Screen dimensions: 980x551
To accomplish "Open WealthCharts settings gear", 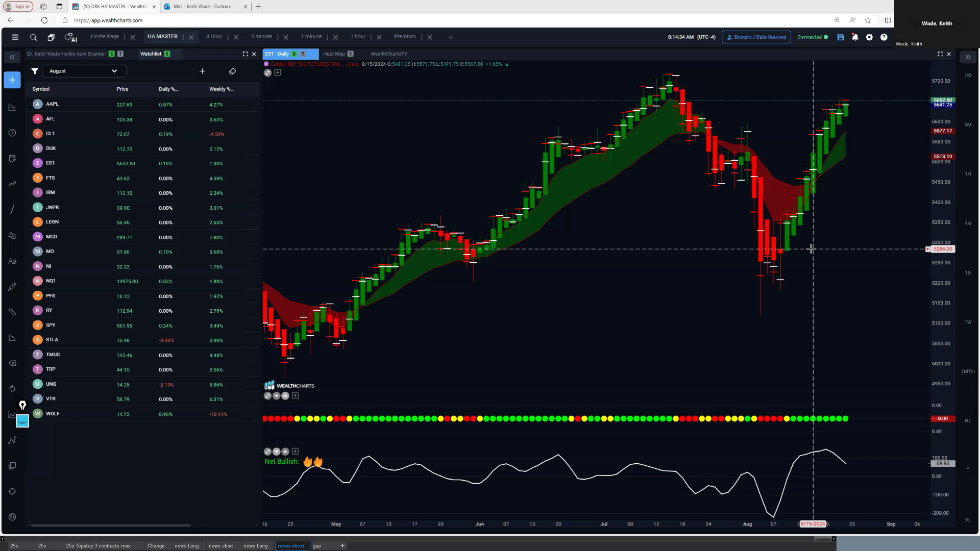I will pyautogui.click(x=869, y=37).
